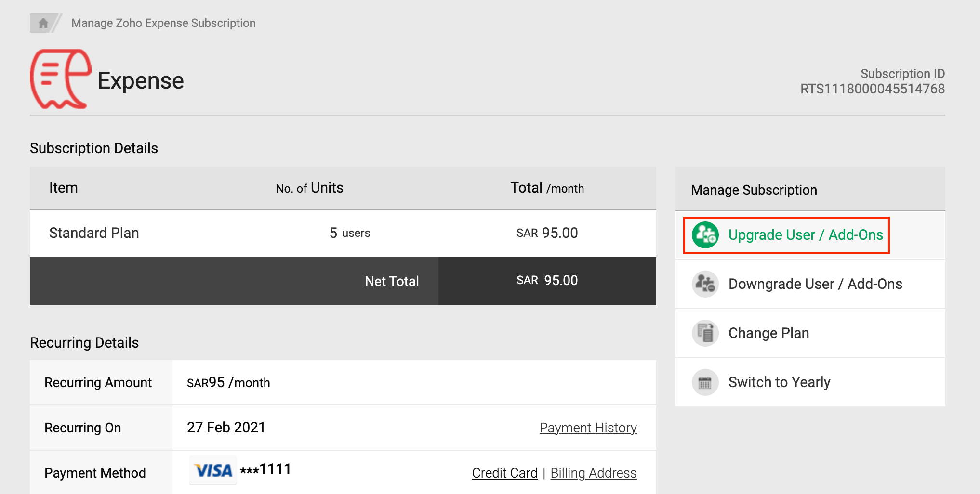
Task: Click the Switch to Yearly calendar icon
Action: pyautogui.click(x=705, y=383)
